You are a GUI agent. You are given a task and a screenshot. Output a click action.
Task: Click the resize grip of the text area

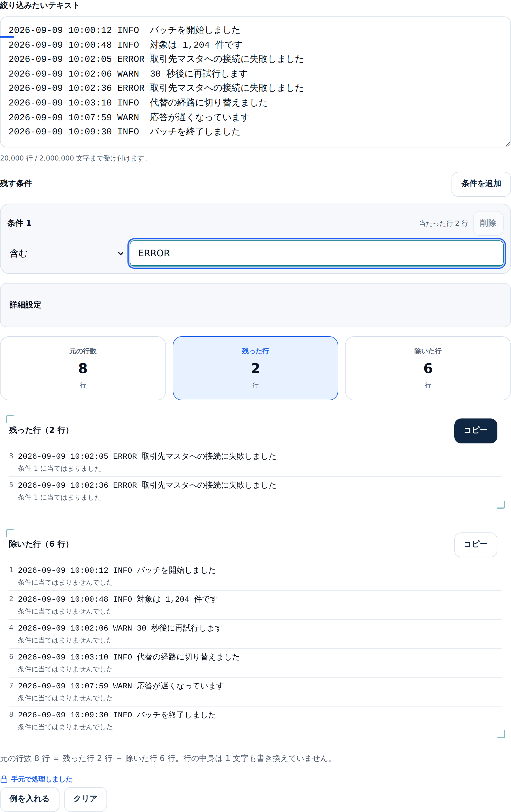tap(507, 144)
